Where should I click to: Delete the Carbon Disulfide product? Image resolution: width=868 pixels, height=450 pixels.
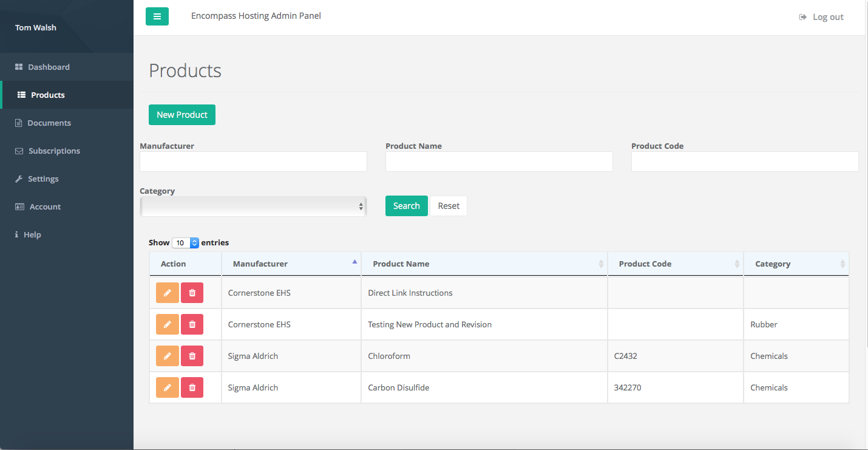tap(192, 387)
